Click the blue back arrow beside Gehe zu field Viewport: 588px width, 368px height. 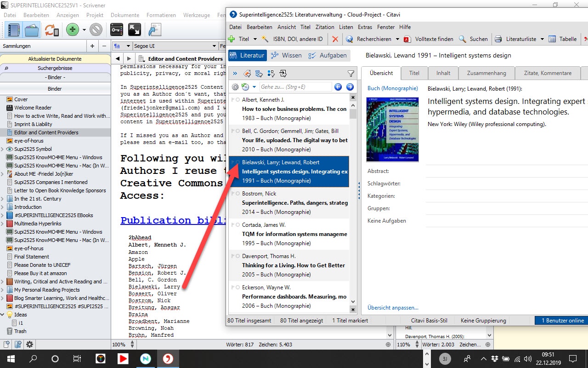[x=338, y=87]
